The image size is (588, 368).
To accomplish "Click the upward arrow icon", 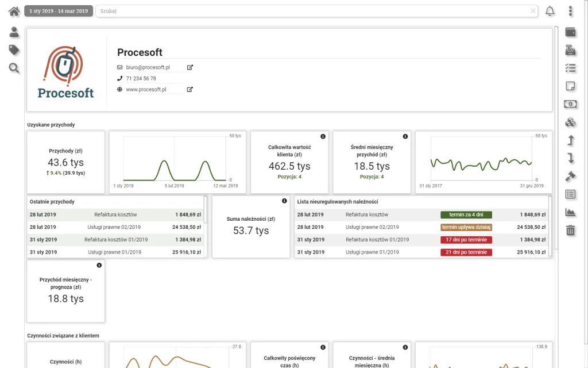I will pyautogui.click(x=570, y=140).
